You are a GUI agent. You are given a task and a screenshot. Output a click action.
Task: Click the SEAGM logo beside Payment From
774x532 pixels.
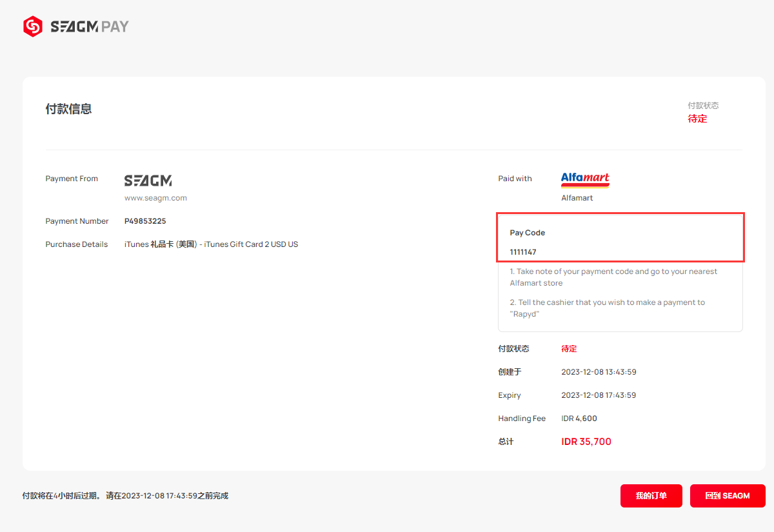[148, 181]
